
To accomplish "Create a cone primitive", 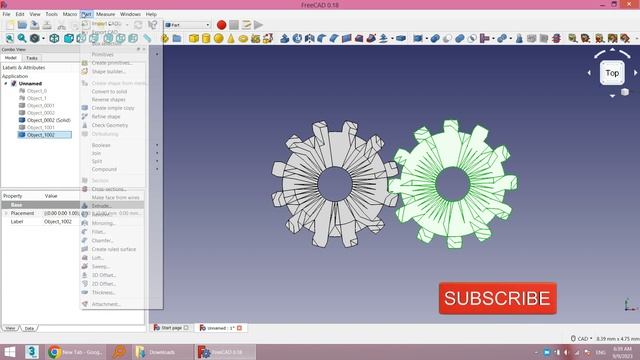I will pos(231,38).
